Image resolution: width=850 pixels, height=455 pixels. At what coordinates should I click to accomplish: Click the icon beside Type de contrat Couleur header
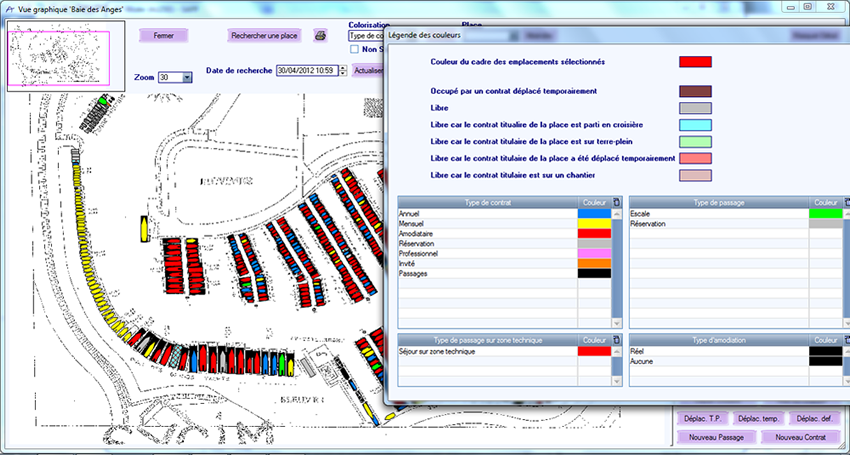[616, 202]
